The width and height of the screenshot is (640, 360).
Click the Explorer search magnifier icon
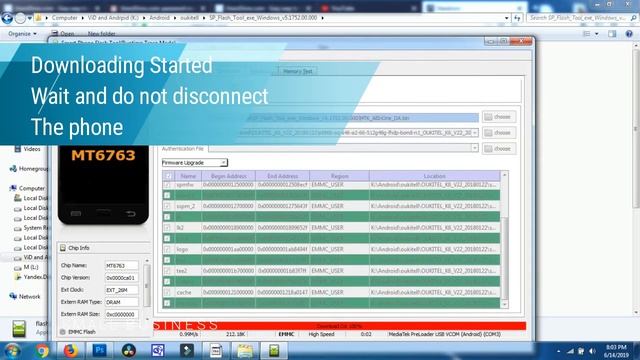(633, 18)
